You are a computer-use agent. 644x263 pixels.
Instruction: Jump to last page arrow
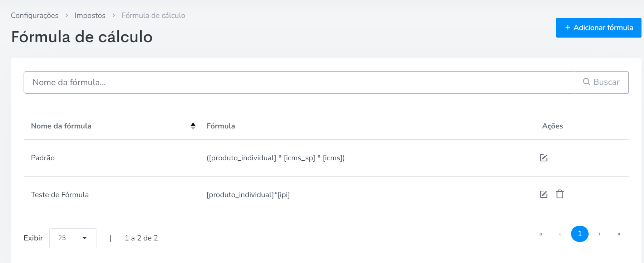click(619, 234)
